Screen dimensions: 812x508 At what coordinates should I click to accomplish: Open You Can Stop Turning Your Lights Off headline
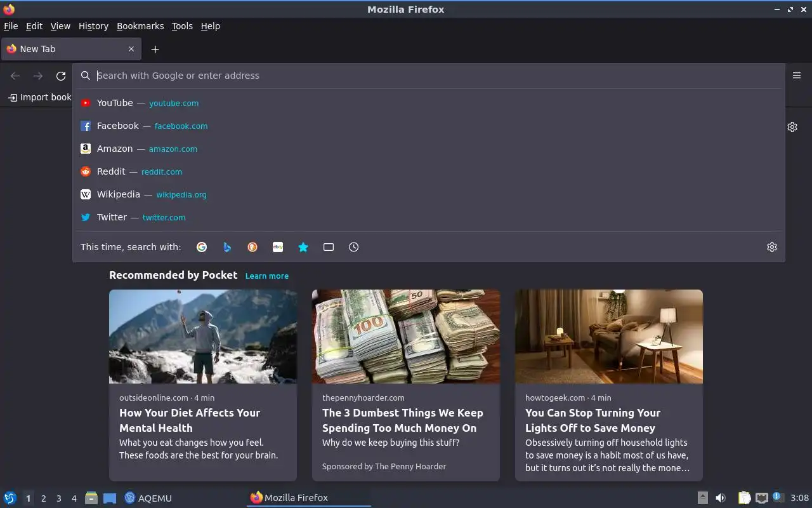coord(593,420)
